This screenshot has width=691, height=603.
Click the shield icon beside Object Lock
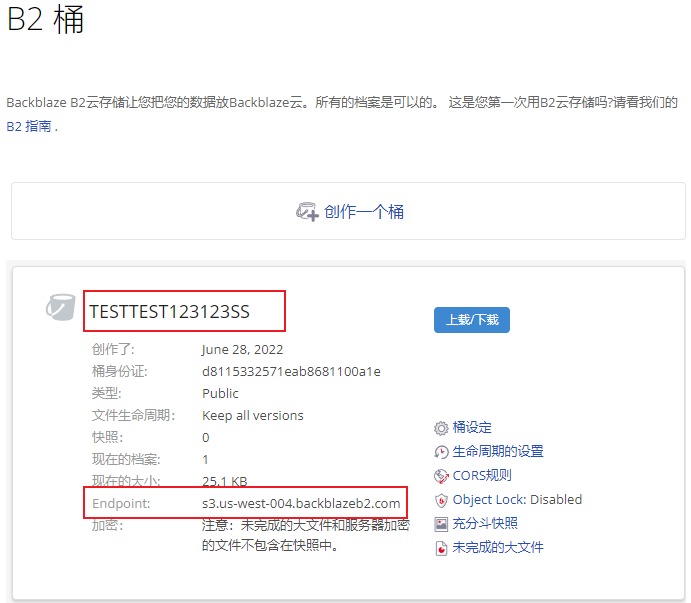441,500
